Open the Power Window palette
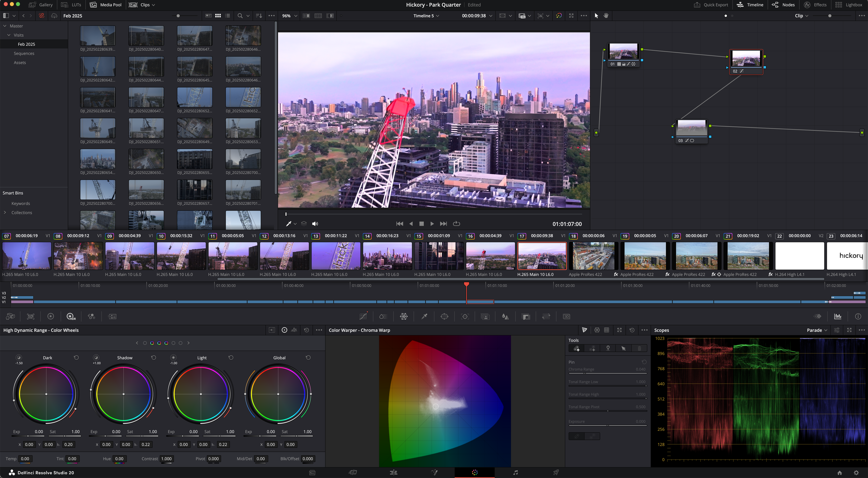Image resolution: width=868 pixels, height=478 pixels. pos(444,316)
